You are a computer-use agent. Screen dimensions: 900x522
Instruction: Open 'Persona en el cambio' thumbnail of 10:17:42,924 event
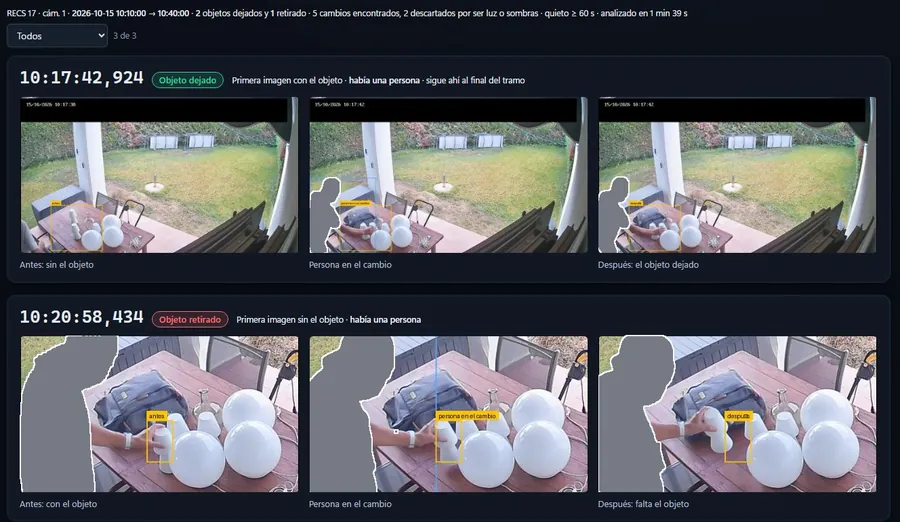[448, 175]
